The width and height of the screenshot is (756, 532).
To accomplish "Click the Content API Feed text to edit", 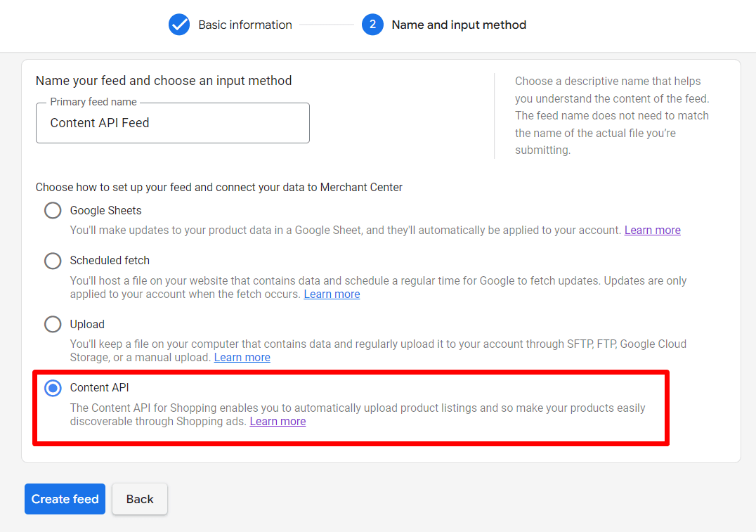I will (98, 123).
